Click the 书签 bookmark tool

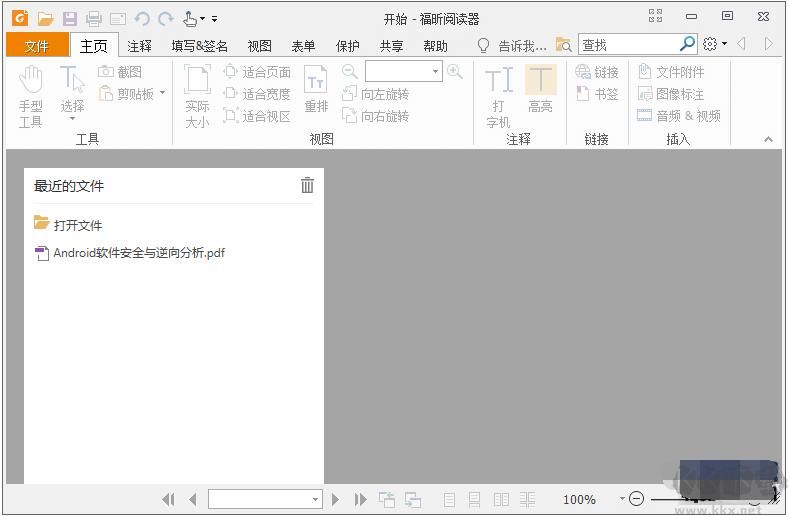(x=597, y=94)
